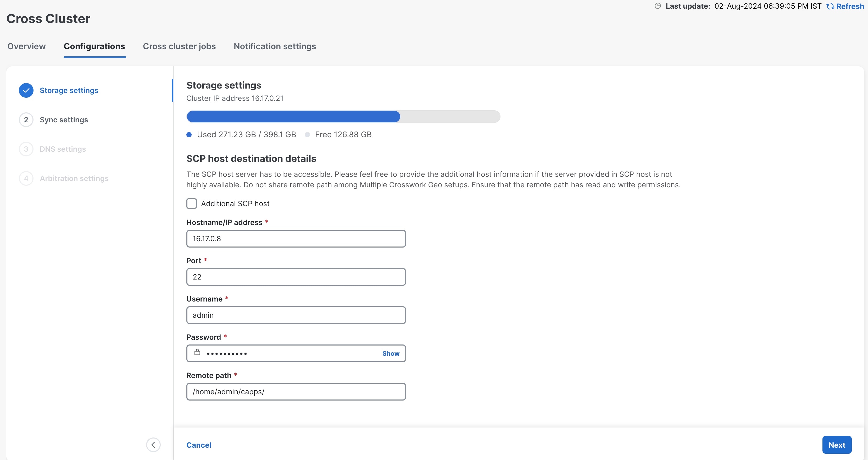Show the hidden password text

391,353
